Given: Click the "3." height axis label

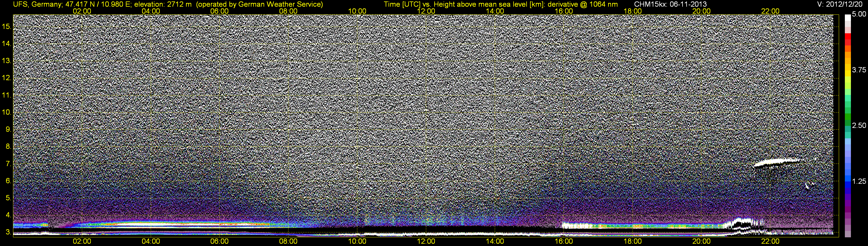Looking at the screenshot, I should (x=8, y=232).
